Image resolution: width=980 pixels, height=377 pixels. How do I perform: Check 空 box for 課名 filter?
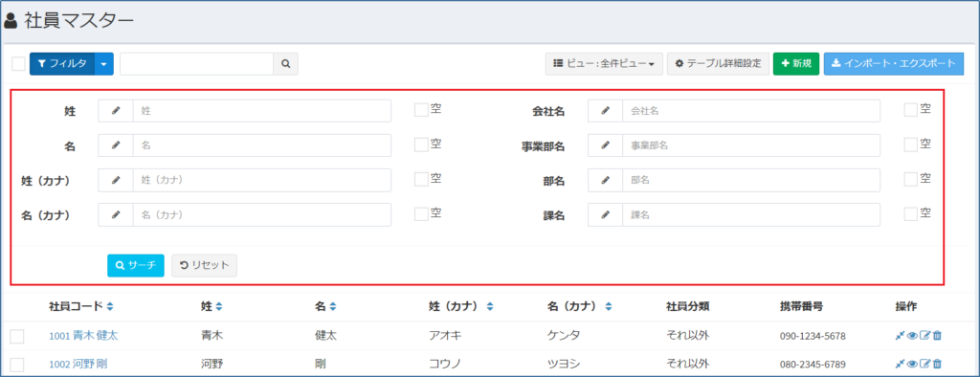[x=911, y=213]
